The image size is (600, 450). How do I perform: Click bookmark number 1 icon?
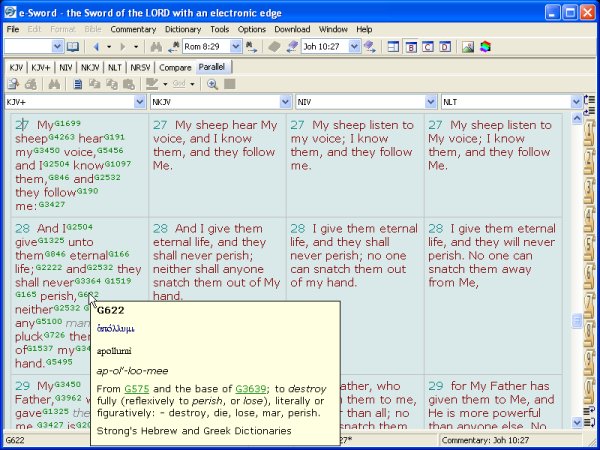coord(589,132)
